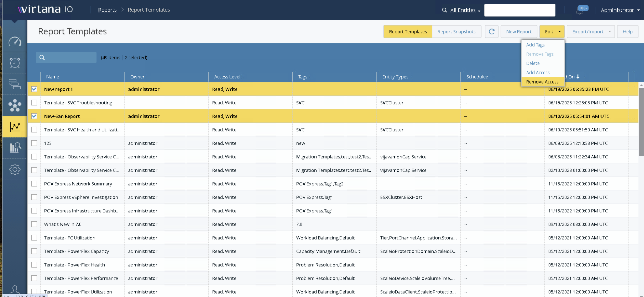Open the alarms clock icon in sidebar
This screenshot has height=297, width=644.
[x=15, y=63]
